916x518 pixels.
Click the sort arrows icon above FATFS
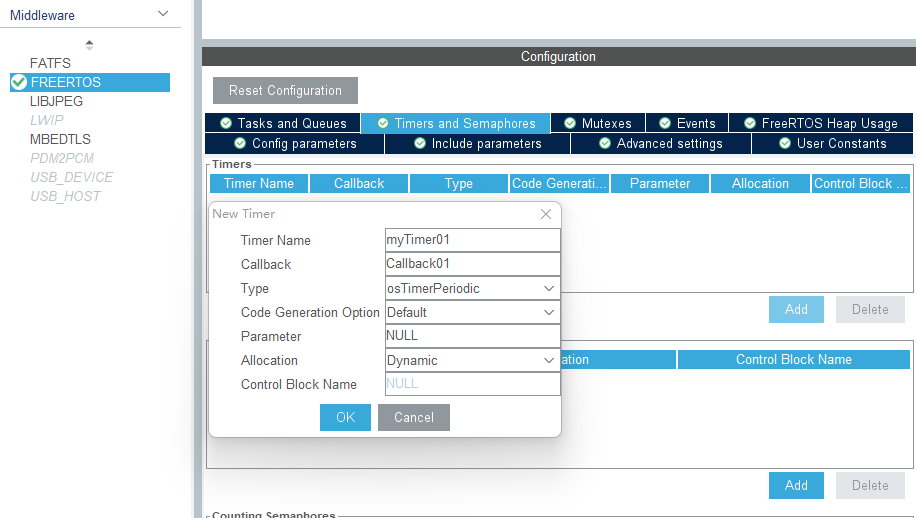(x=89, y=45)
